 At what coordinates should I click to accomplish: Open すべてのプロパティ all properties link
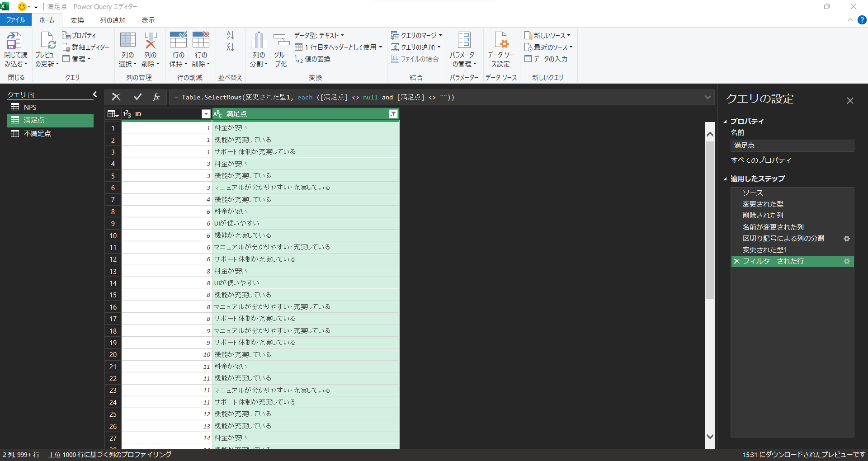click(x=761, y=160)
